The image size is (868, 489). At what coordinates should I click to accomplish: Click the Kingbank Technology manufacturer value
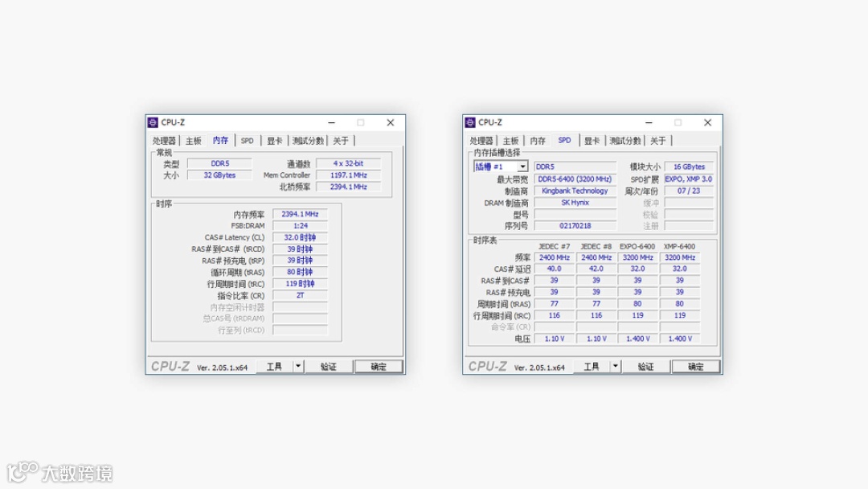tap(575, 191)
